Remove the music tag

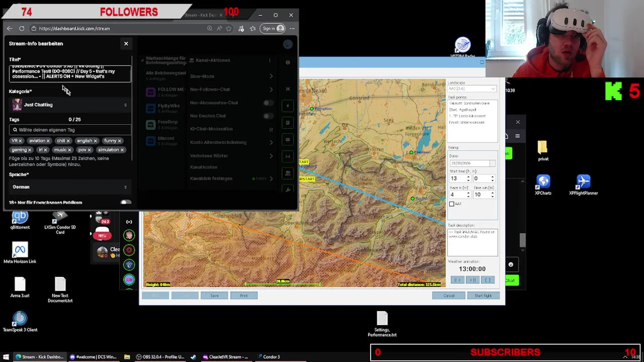pyautogui.click(x=69, y=150)
